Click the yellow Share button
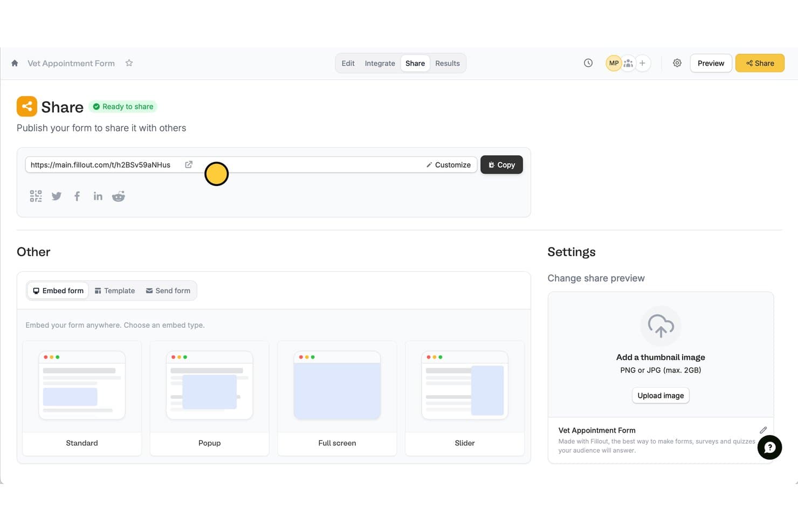Screen dimensions: 798x532 760,63
